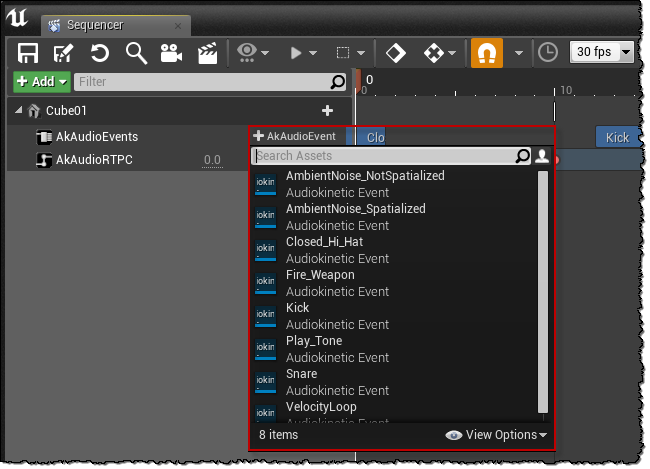
Task: Click the AkAudioRTPC 0.0 value field
Action: (212, 160)
